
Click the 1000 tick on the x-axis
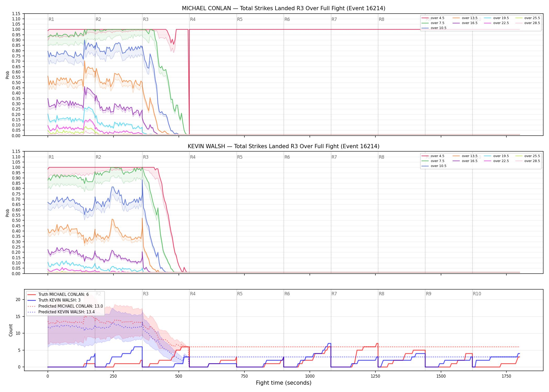point(310,376)
